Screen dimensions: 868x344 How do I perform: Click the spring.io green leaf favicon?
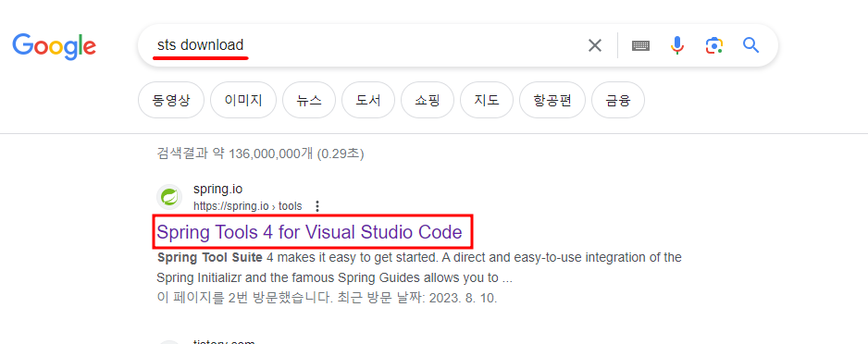pos(169,197)
